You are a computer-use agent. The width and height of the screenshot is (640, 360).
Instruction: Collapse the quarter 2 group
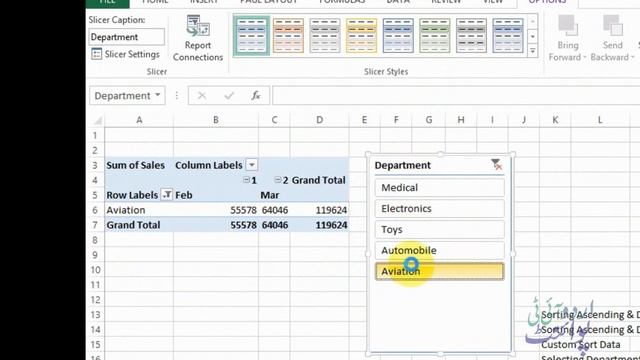pyautogui.click(x=278, y=180)
